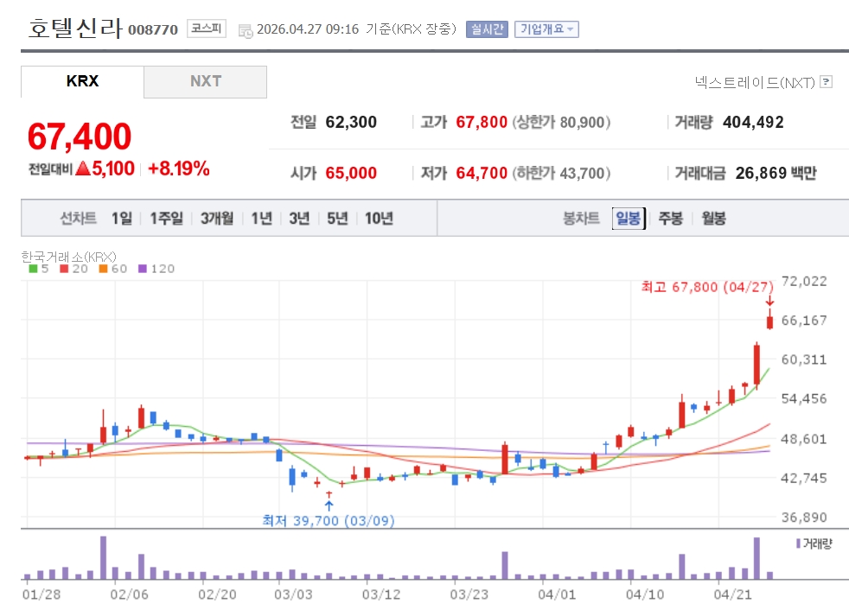Open the KRX tab

tap(82, 81)
